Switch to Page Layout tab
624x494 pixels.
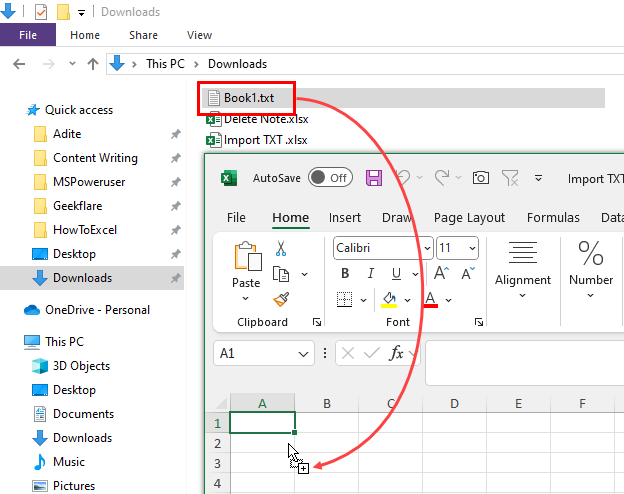pyautogui.click(x=469, y=217)
